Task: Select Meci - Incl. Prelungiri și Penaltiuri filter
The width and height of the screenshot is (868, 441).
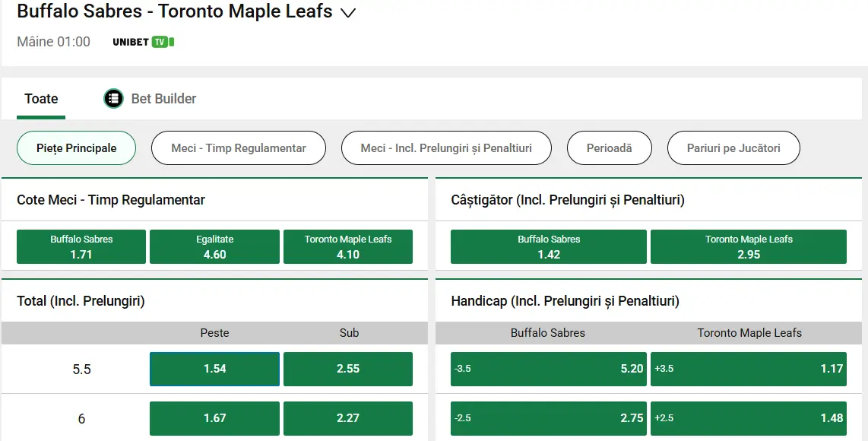Action: pyautogui.click(x=446, y=148)
